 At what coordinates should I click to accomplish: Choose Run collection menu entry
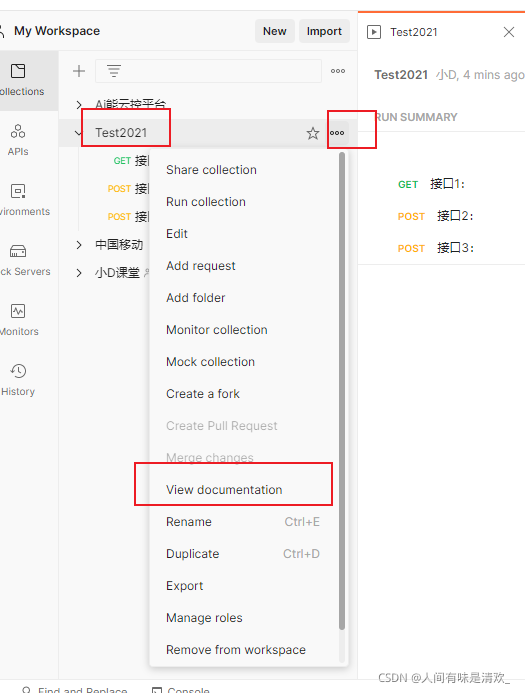[x=206, y=202]
